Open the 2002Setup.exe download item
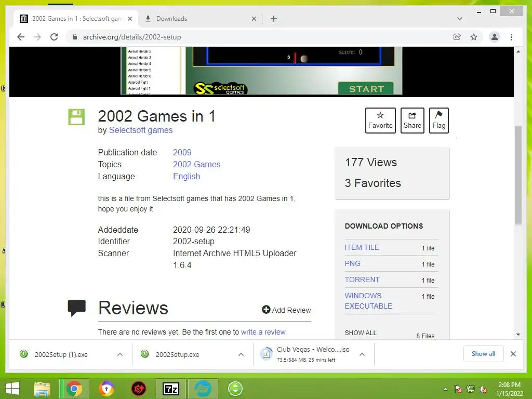Image resolution: width=532 pixels, height=399 pixels. click(x=178, y=354)
